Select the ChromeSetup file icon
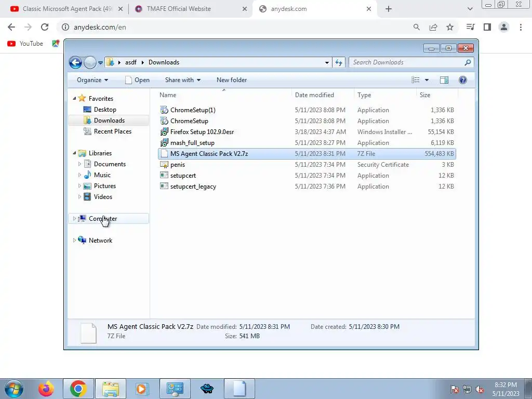Image resolution: width=532 pixels, height=399 pixels. pos(164,121)
